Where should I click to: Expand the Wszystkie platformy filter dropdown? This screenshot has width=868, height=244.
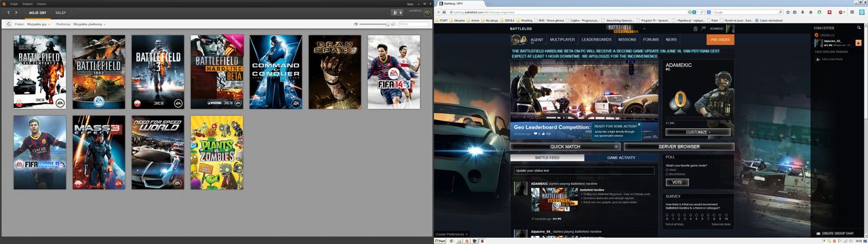click(x=90, y=24)
